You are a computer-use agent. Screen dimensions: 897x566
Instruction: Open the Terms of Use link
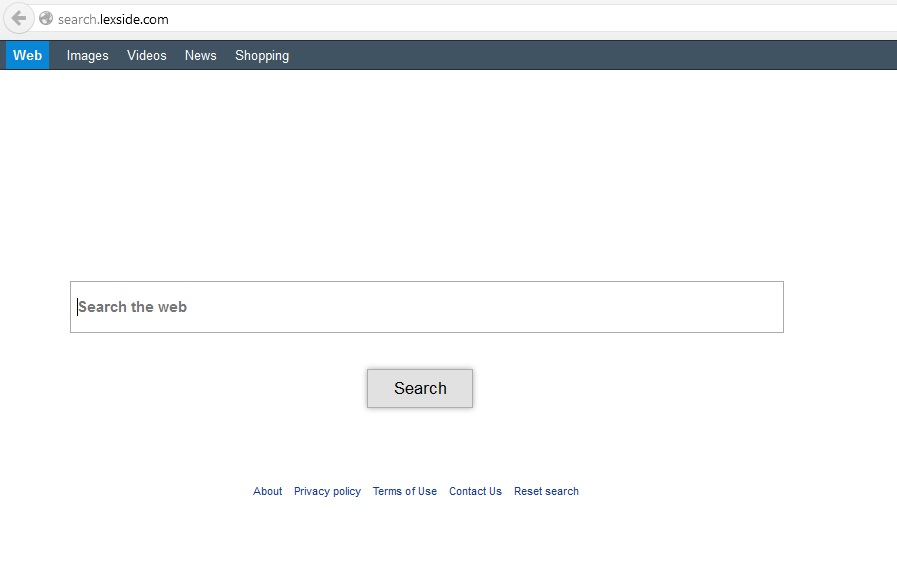tap(404, 491)
